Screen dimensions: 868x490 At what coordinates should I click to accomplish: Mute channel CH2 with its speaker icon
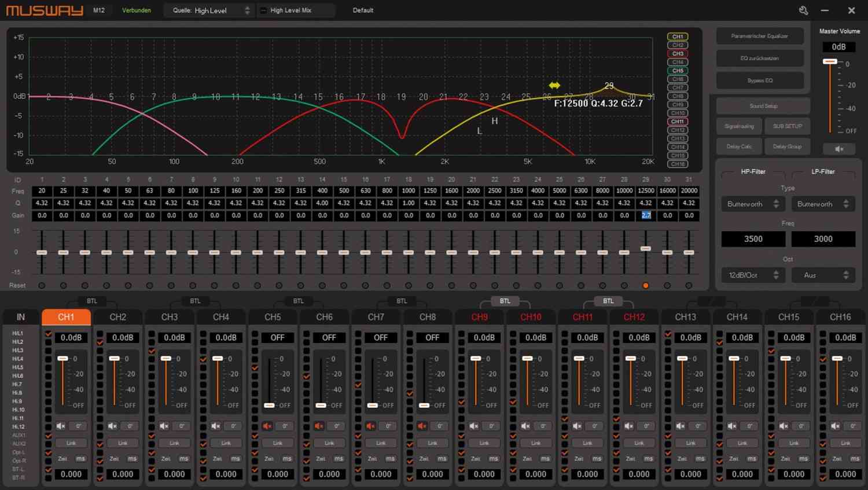[112, 426]
